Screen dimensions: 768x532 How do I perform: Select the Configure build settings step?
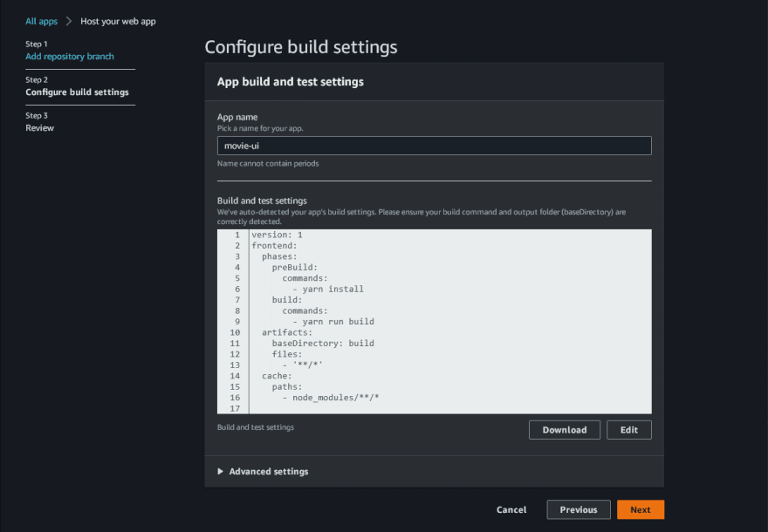[77, 92]
